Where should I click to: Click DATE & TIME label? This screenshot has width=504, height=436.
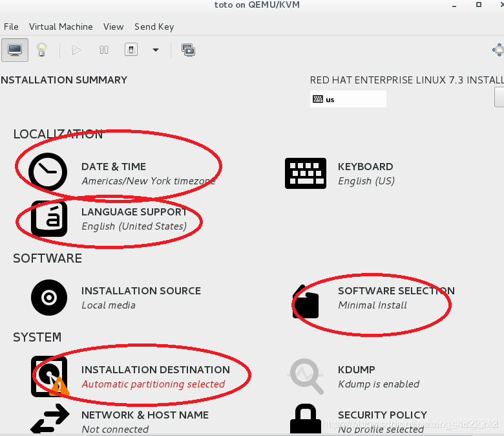114,167
